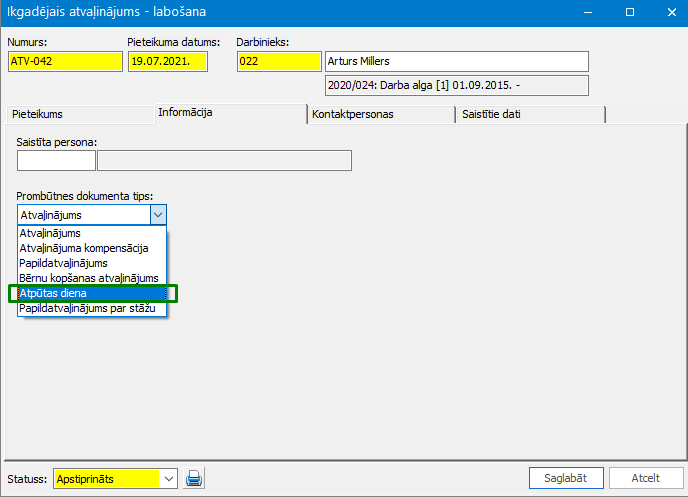
Task: Click the Saistīta persona code field
Action: coord(56,161)
